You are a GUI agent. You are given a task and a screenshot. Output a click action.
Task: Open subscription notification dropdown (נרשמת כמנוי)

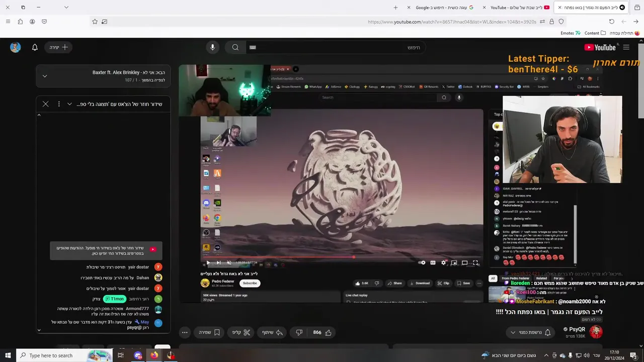pos(530,332)
